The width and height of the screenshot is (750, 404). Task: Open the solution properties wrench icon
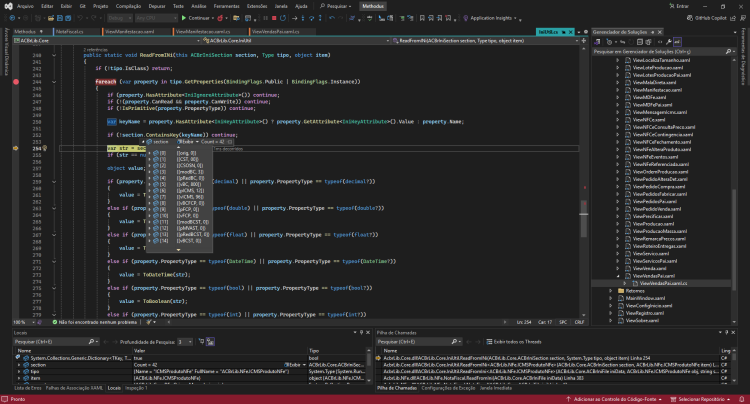pyautogui.click(x=668, y=42)
